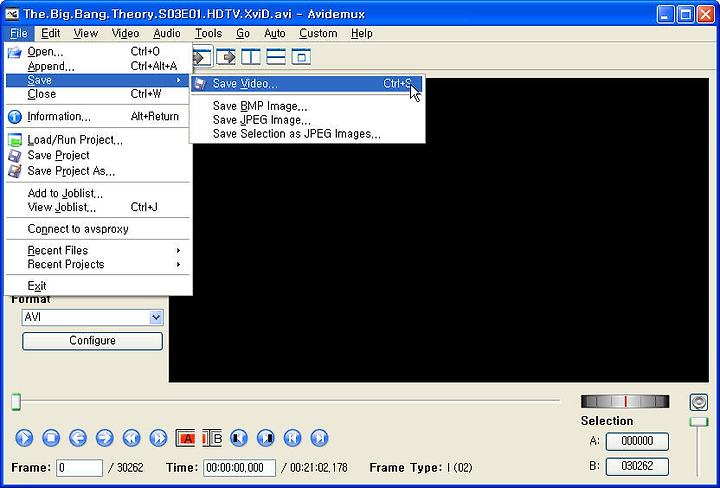Go to first frame icon

coord(292,438)
